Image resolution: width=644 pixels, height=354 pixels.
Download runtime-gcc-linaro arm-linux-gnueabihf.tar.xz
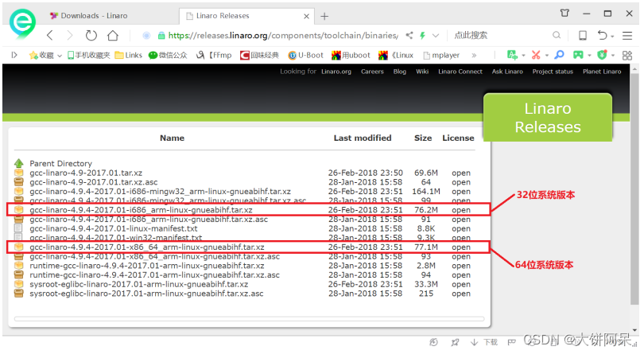tap(146, 266)
